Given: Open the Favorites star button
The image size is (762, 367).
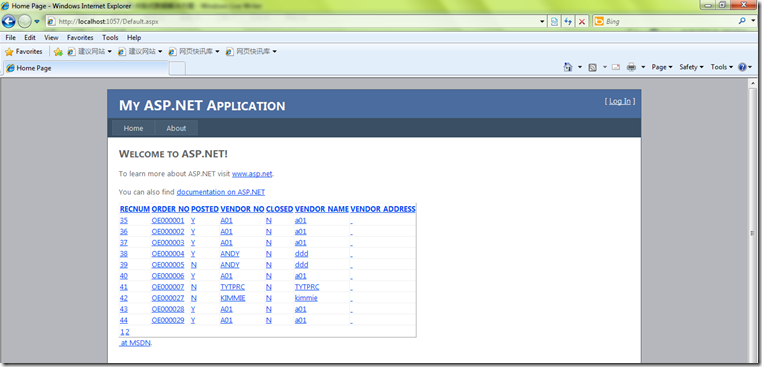Looking at the screenshot, I should [x=23, y=52].
